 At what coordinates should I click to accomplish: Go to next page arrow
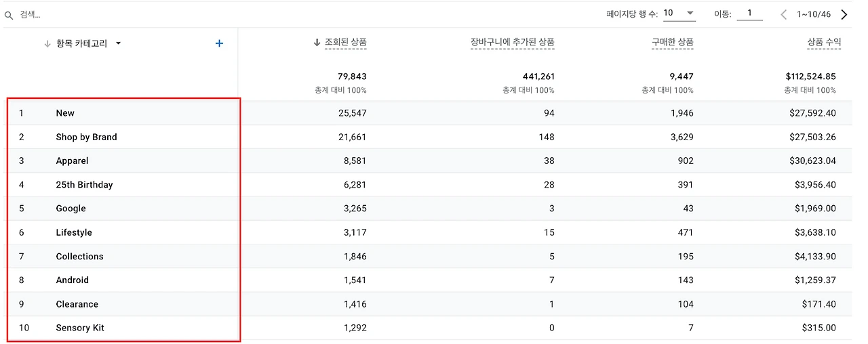coord(844,14)
